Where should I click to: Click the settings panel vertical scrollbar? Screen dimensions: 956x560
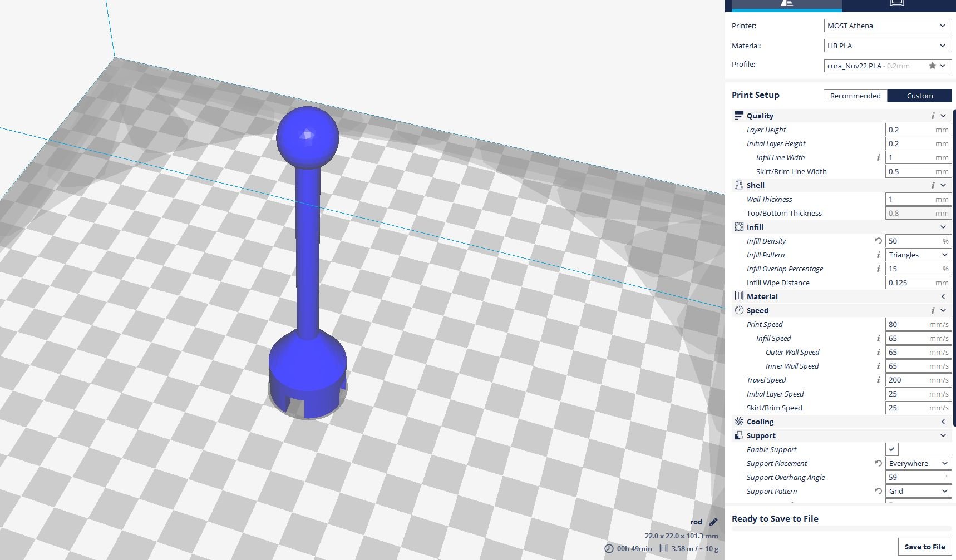point(954,267)
